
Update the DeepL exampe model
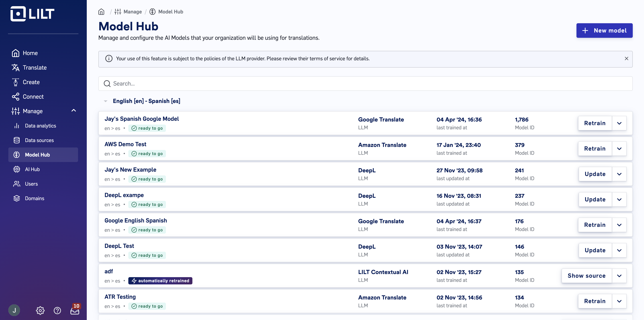coord(595,199)
